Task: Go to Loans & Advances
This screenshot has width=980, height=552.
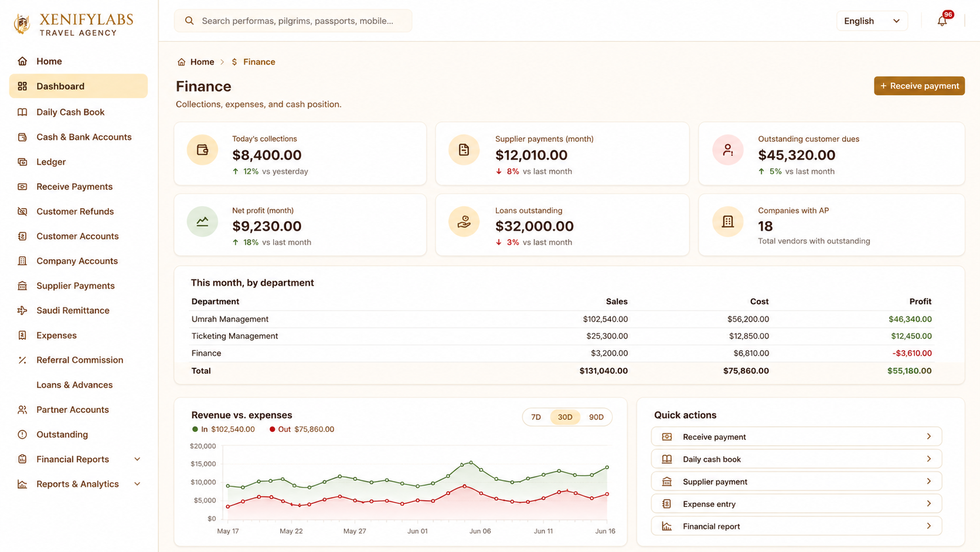Action: (x=74, y=385)
